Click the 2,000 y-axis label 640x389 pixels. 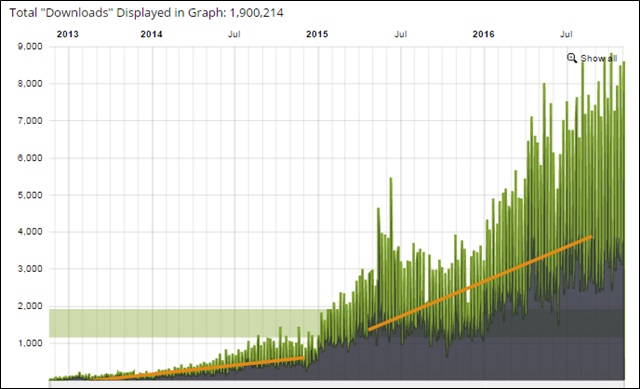pyautogui.click(x=30, y=306)
